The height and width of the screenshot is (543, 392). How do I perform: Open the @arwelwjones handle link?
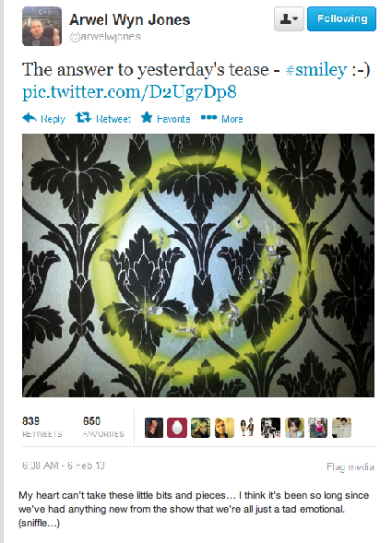pyautogui.click(x=105, y=36)
